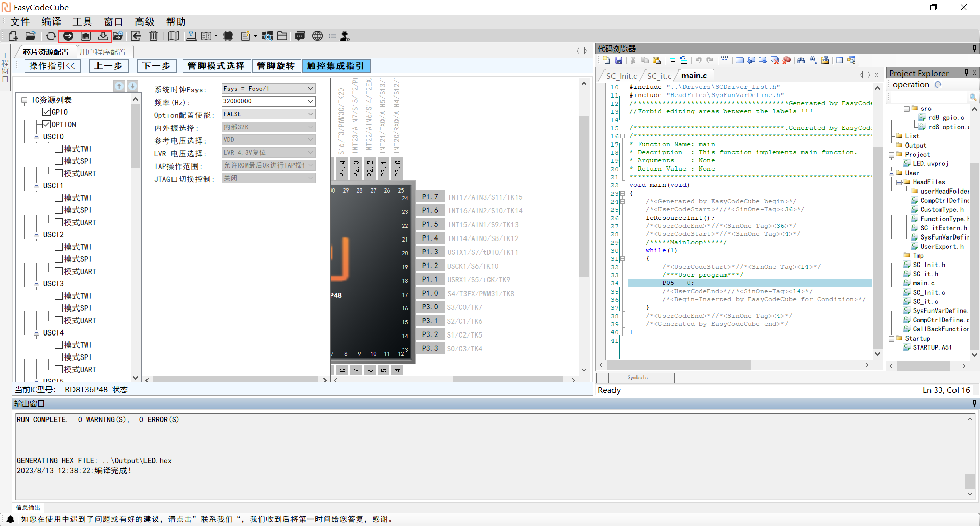Click the customer support agent icon

[345, 36]
